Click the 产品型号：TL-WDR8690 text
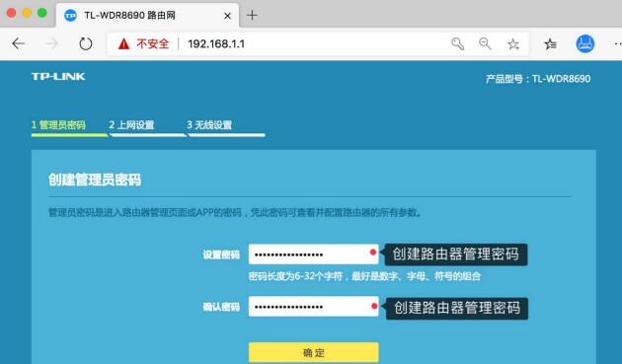622x364 pixels. pyautogui.click(x=538, y=79)
